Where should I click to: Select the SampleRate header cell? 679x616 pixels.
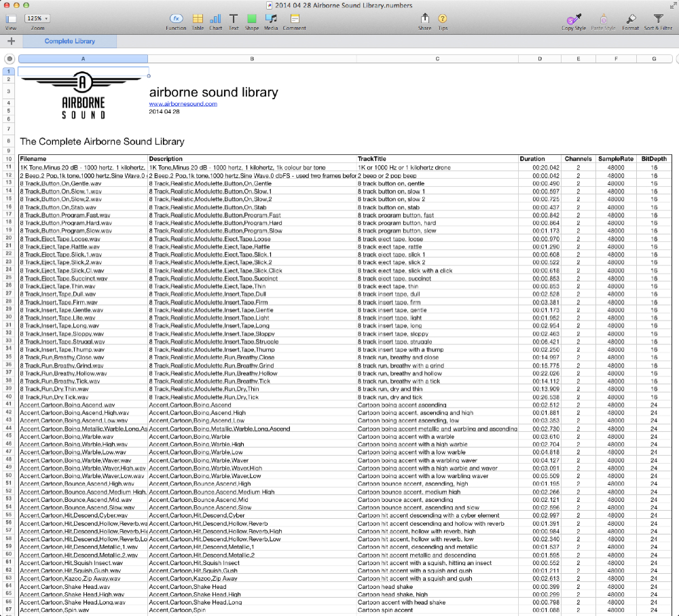click(x=616, y=159)
